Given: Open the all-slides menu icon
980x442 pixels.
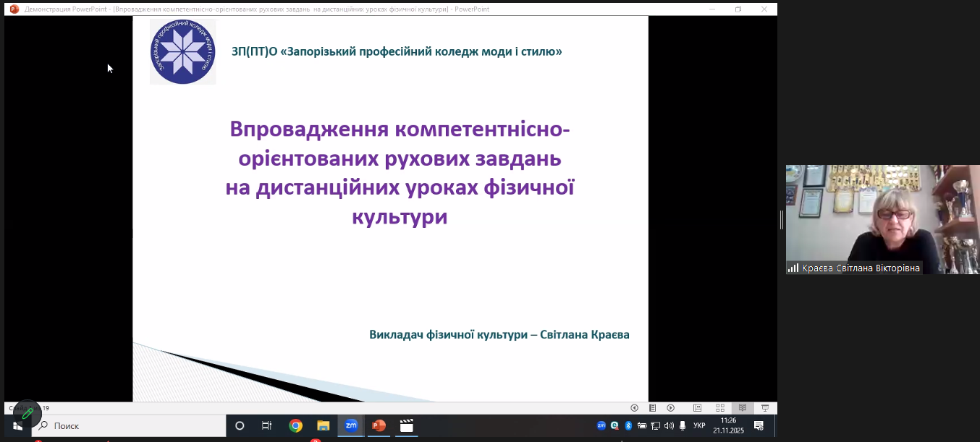Looking at the screenshot, I should 652,408.
